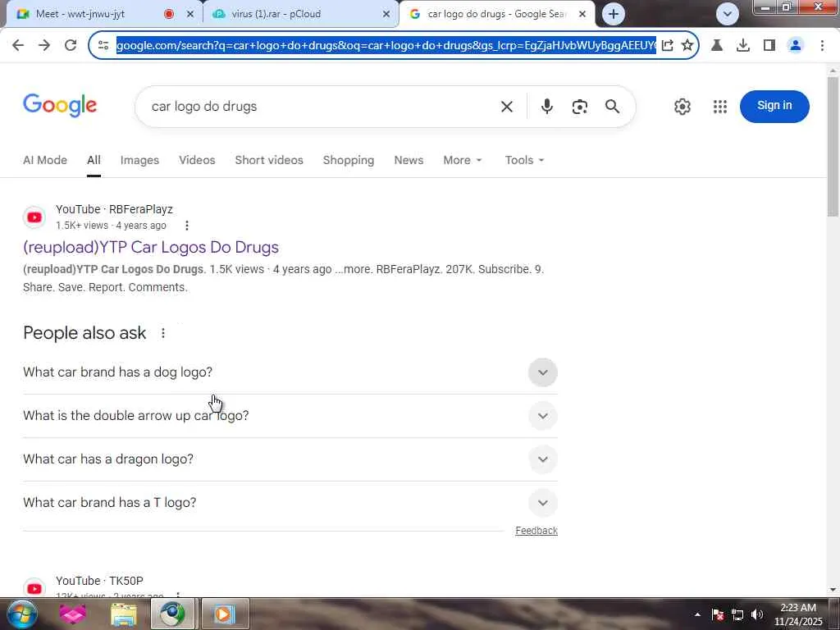Open options for RBFeraPlayz result
The width and height of the screenshot is (840, 630).
pos(187,226)
